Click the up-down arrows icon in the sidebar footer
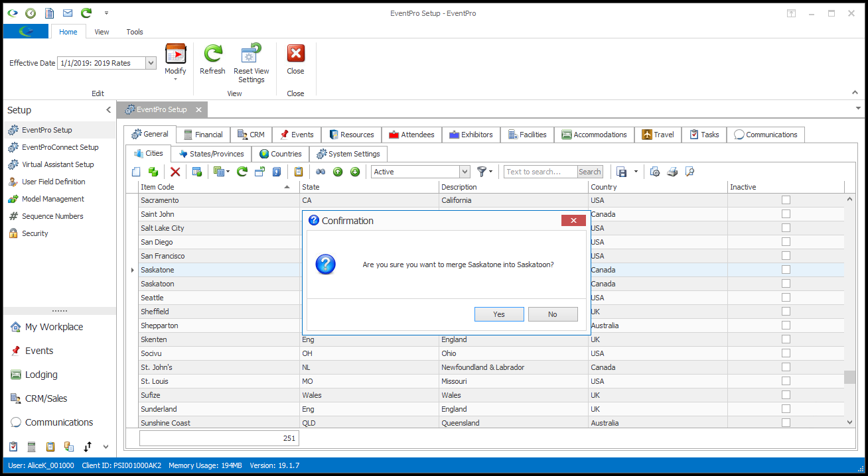 tap(87, 447)
